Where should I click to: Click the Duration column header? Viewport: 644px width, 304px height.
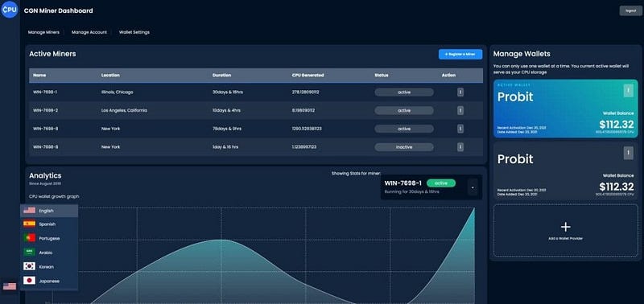tap(222, 76)
